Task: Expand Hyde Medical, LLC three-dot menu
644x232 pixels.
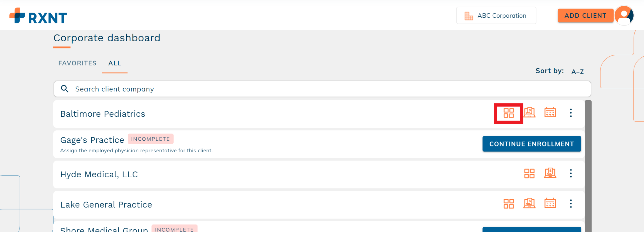Action: [x=571, y=173]
